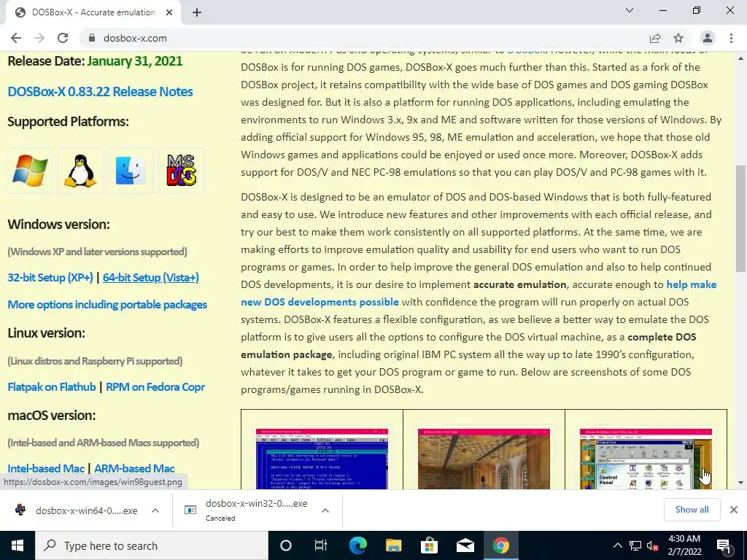This screenshot has height=560, width=747.
Task: Open Task View on taskbar
Action: 321,545
